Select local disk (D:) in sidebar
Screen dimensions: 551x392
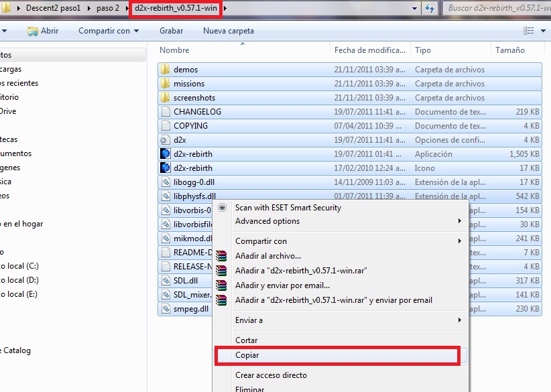(19, 280)
